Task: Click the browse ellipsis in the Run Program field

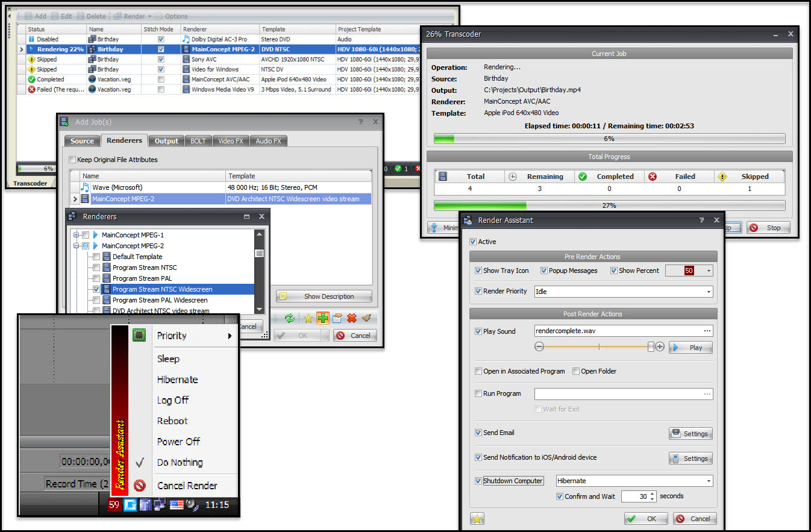Action: pyautogui.click(x=707, y=394)
